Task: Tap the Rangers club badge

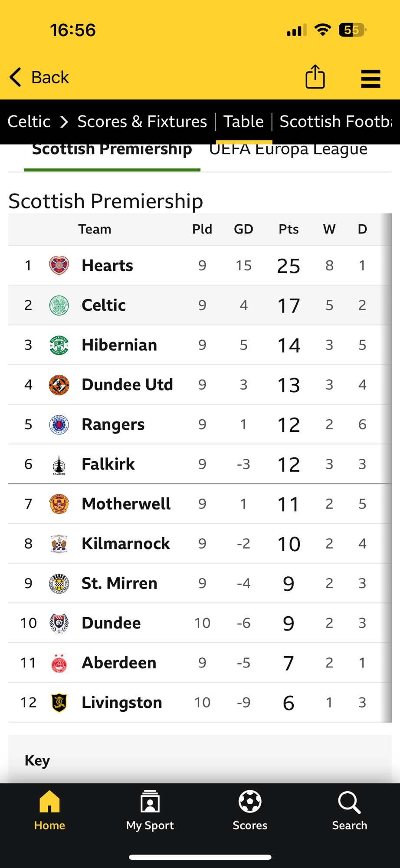Action: pos(59,424)
